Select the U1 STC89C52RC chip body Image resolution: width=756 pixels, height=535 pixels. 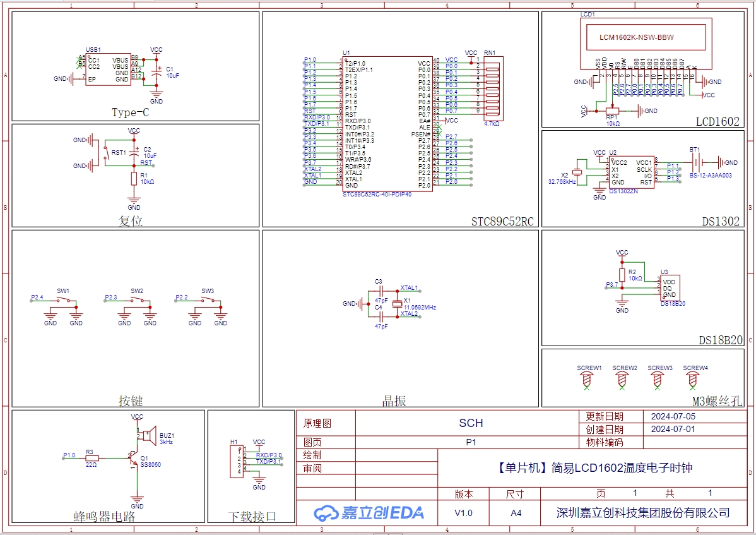pyautogui.click(x=388, y=124)
